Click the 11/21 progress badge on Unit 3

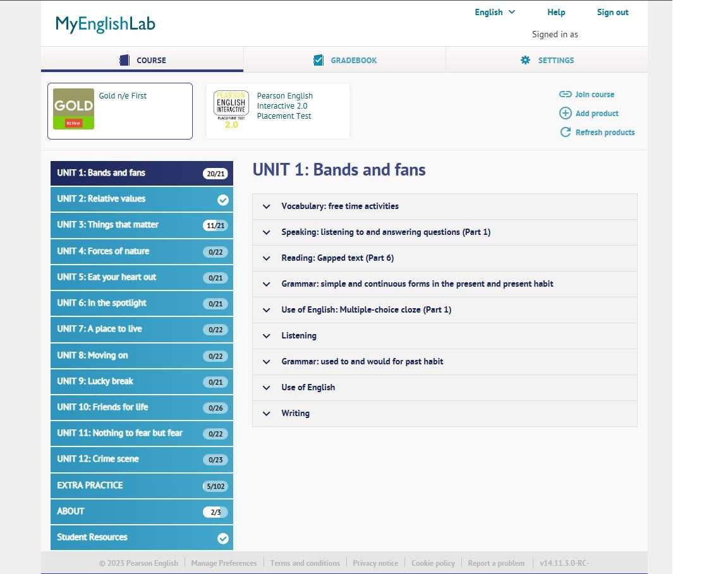215,225
